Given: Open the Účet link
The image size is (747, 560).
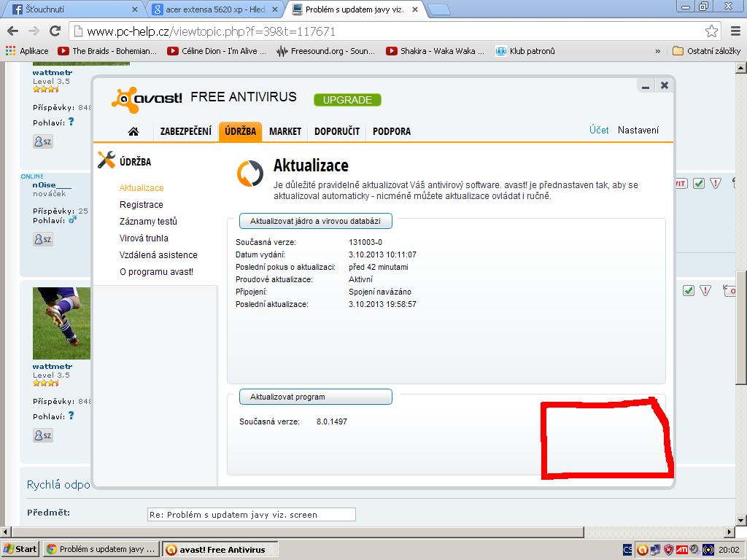Looking at the screenshot, I should click(599, 130).
